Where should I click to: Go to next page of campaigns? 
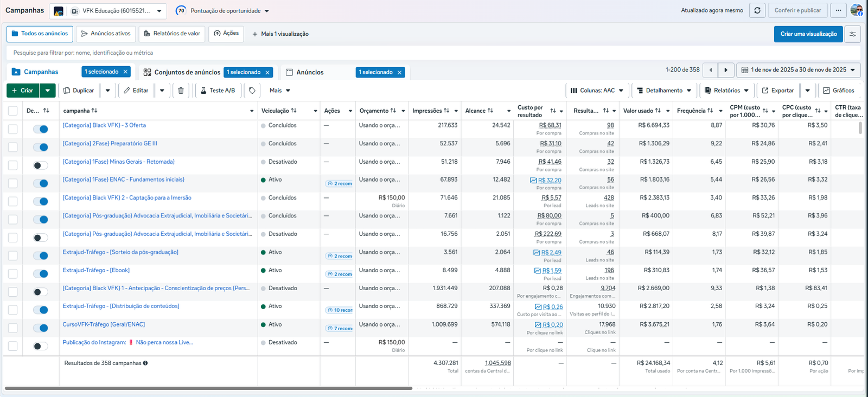point(726,70)
